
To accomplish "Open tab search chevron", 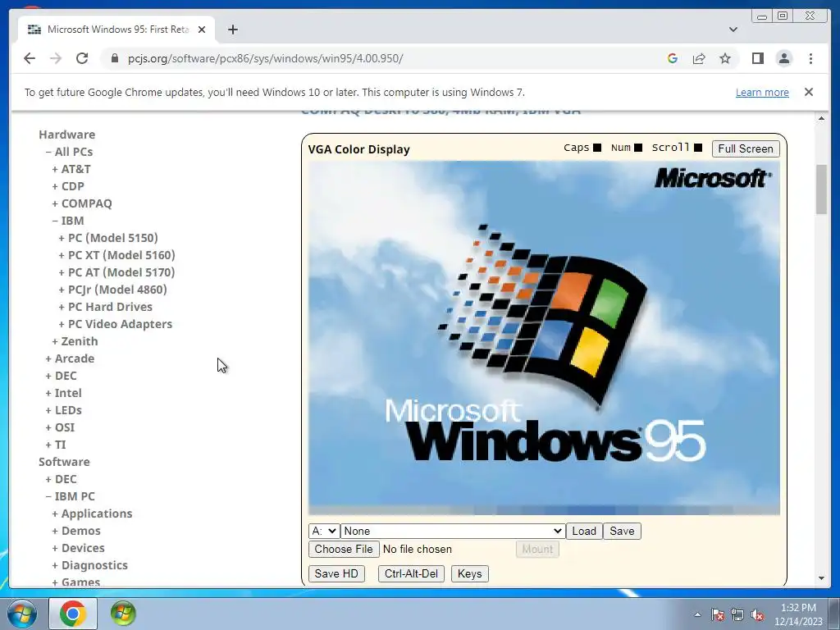I will 733,30.
